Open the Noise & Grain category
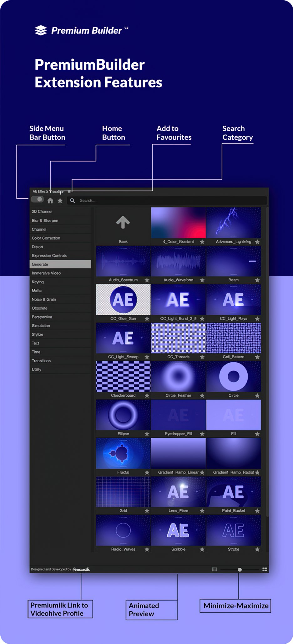293x644 pixels. (60, 299)
